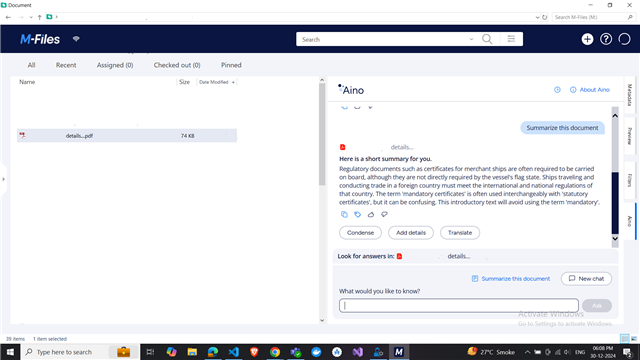Show hidden system tray icons chevron
The image size is (640, 360).
pos(527,352)
